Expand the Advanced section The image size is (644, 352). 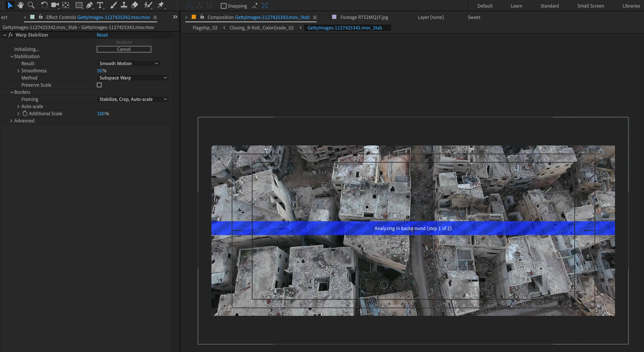click(x=11, y=121)
